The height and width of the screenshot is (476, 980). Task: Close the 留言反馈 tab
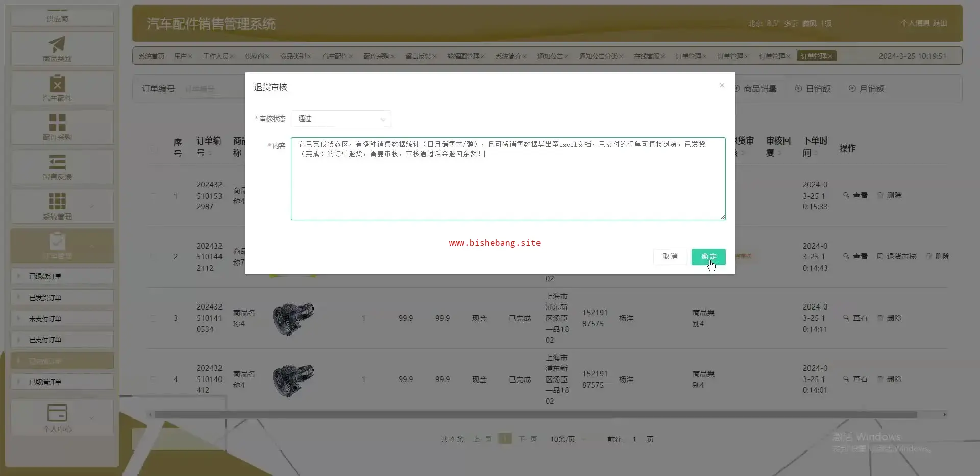click(434, 56)
